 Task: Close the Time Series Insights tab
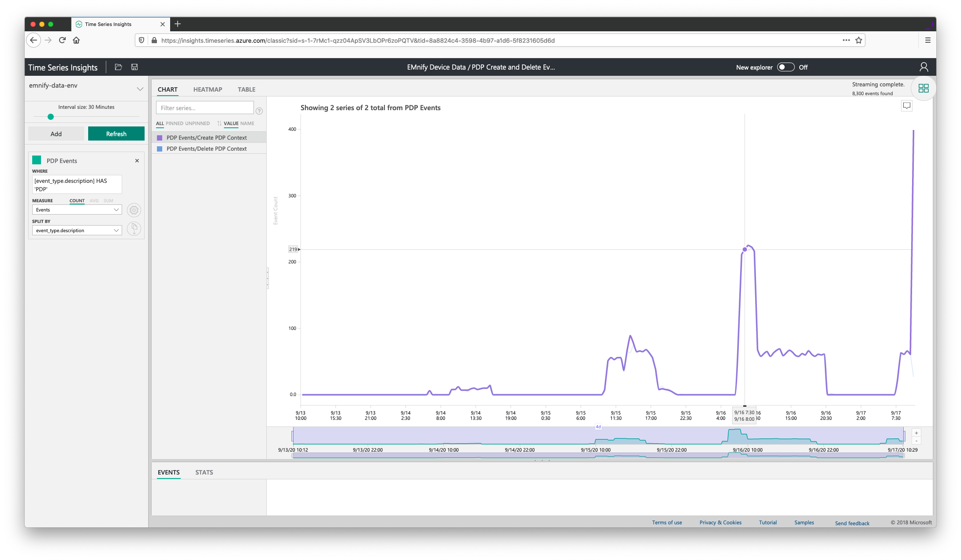[163, 24]
